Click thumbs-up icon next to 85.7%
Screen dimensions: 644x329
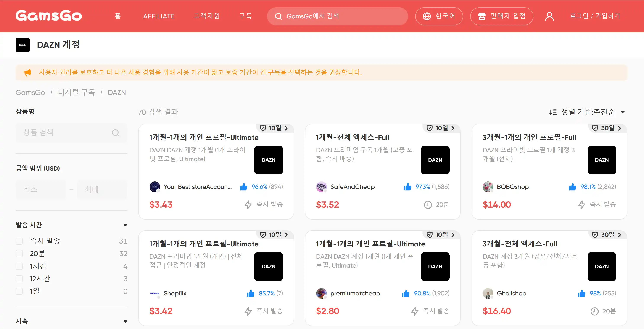click(251, 293)
